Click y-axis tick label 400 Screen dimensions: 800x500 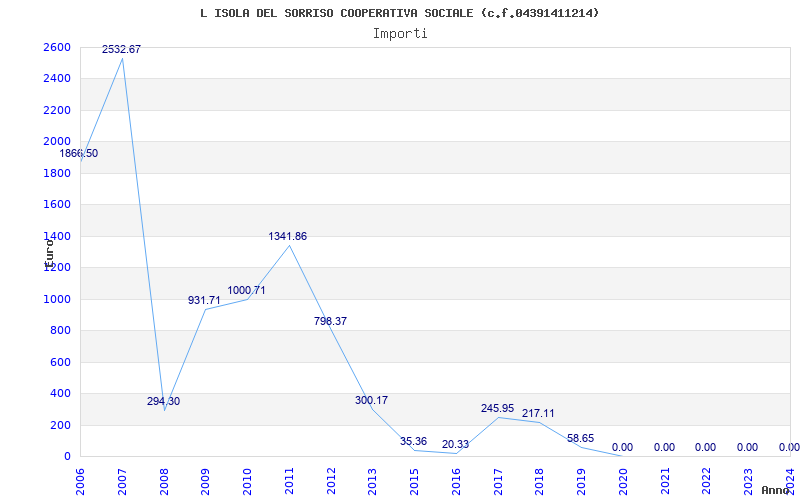tap(60, 394)
